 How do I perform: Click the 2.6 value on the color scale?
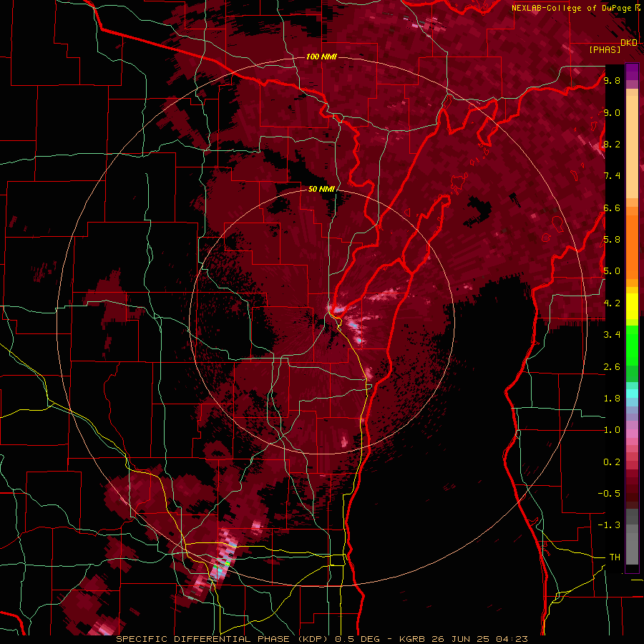612,367
